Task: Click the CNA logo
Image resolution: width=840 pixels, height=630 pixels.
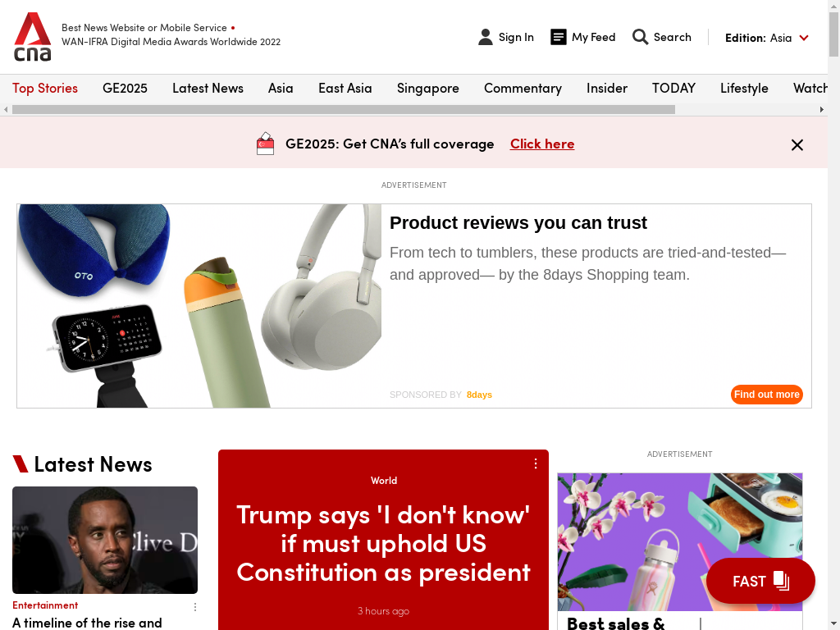Action: (x=32, y=36)
